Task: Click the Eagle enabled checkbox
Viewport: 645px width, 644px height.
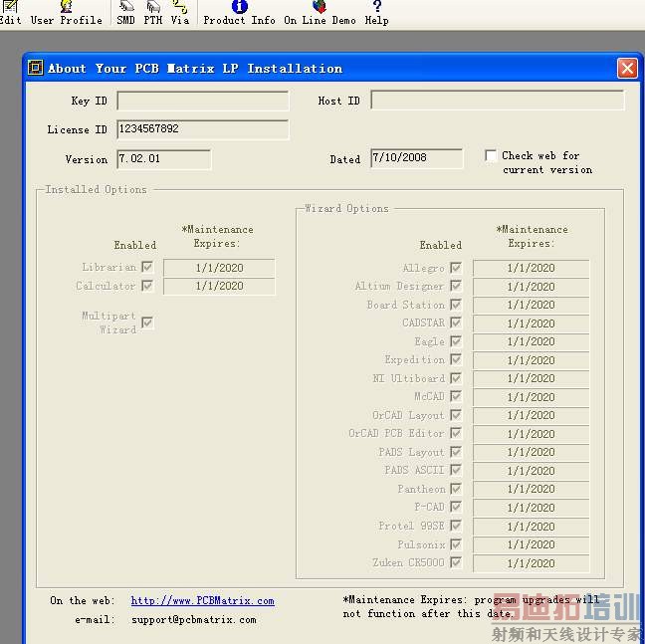Action: click(455, 341)
